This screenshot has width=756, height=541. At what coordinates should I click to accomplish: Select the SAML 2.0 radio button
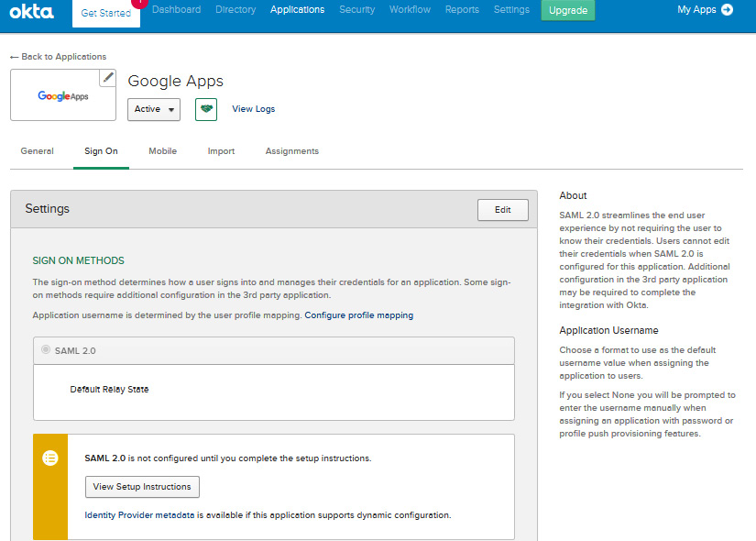46,349
